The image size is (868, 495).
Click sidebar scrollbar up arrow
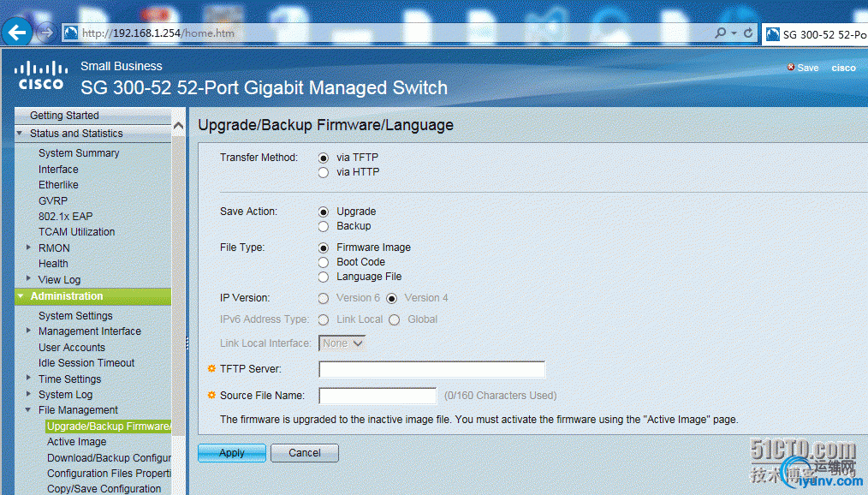178,126
